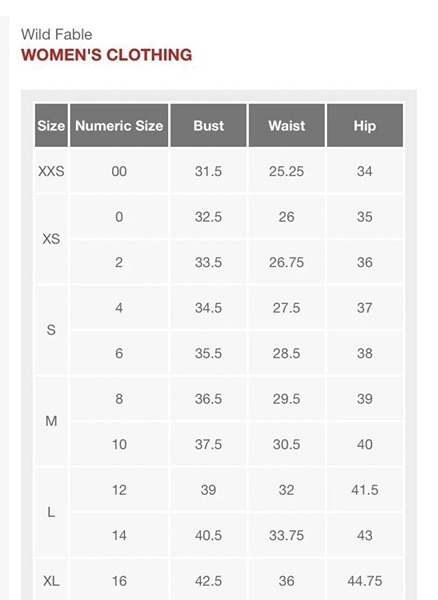Select bust value 36.5
Viewport: 438px width, 600px height.
tap(208, 399)
